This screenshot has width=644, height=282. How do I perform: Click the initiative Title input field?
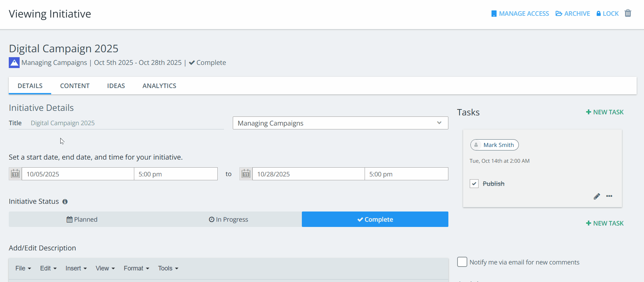126,123
